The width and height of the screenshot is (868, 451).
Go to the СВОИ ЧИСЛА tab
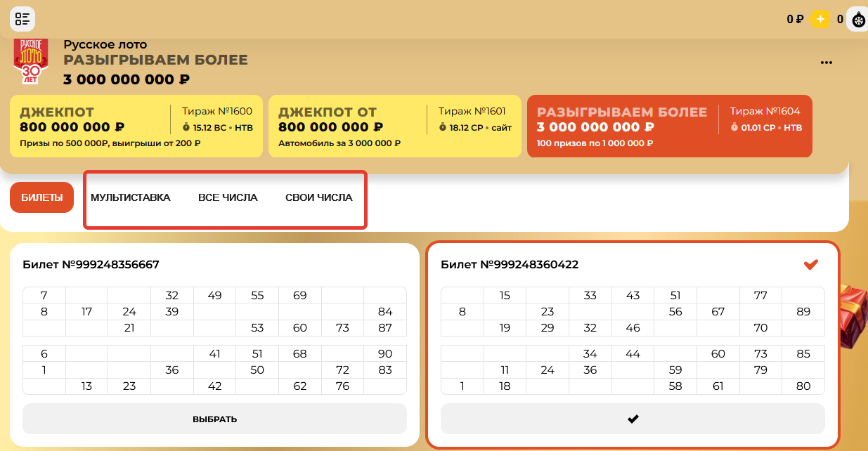pyautogui.click(x=318, y=197)
